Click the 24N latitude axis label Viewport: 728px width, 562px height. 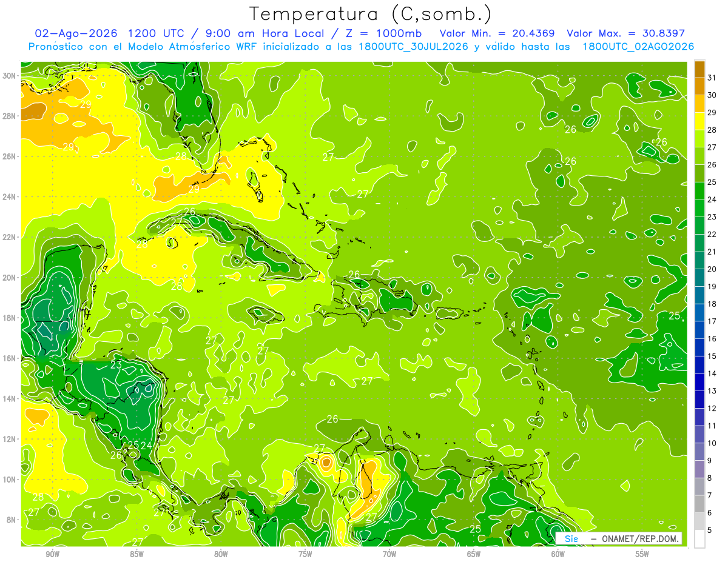10,196
